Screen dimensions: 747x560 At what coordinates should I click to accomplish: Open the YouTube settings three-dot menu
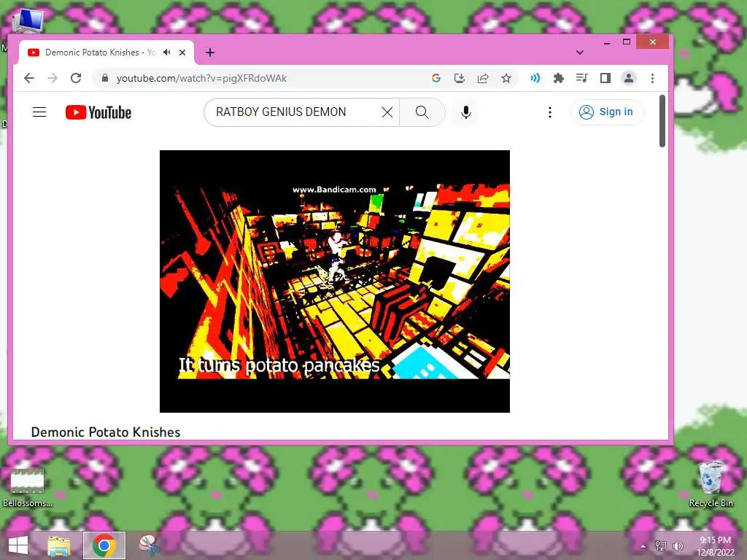pyautogui.click(x=550, y=112)
